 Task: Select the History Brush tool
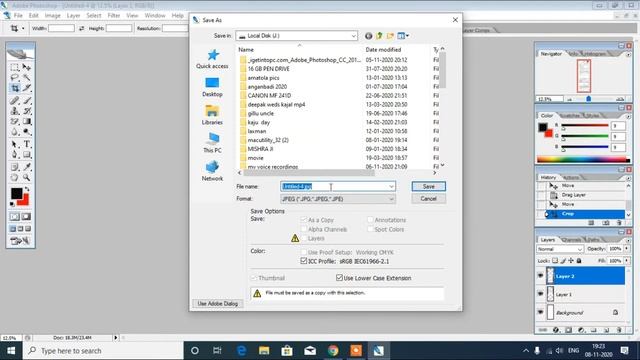click(x=27, y=111)
